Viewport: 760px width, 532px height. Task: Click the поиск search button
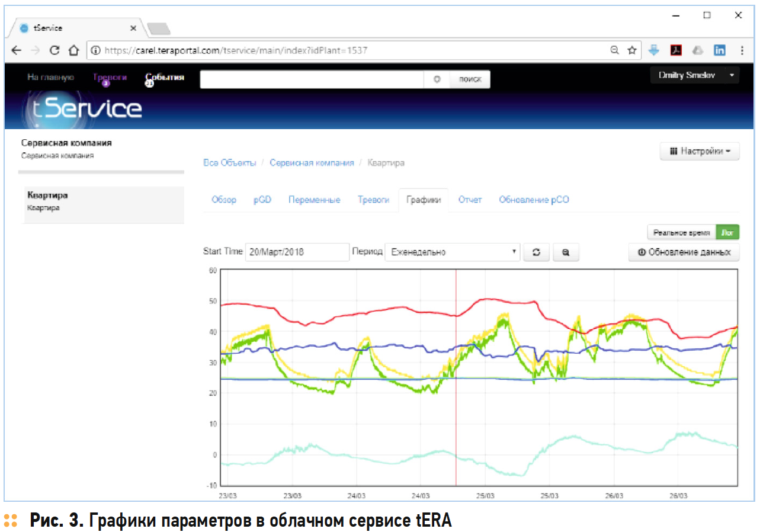point(470,79)
